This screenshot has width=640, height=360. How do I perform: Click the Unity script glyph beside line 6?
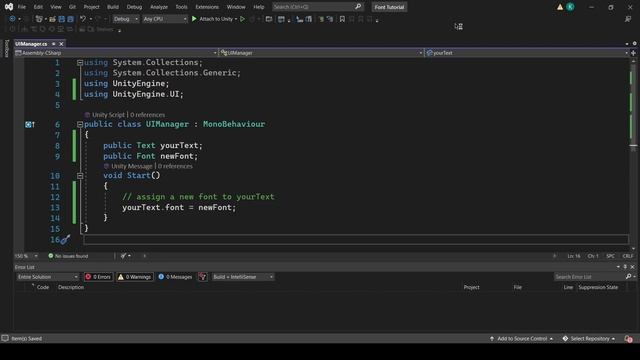tap(30, 124)
